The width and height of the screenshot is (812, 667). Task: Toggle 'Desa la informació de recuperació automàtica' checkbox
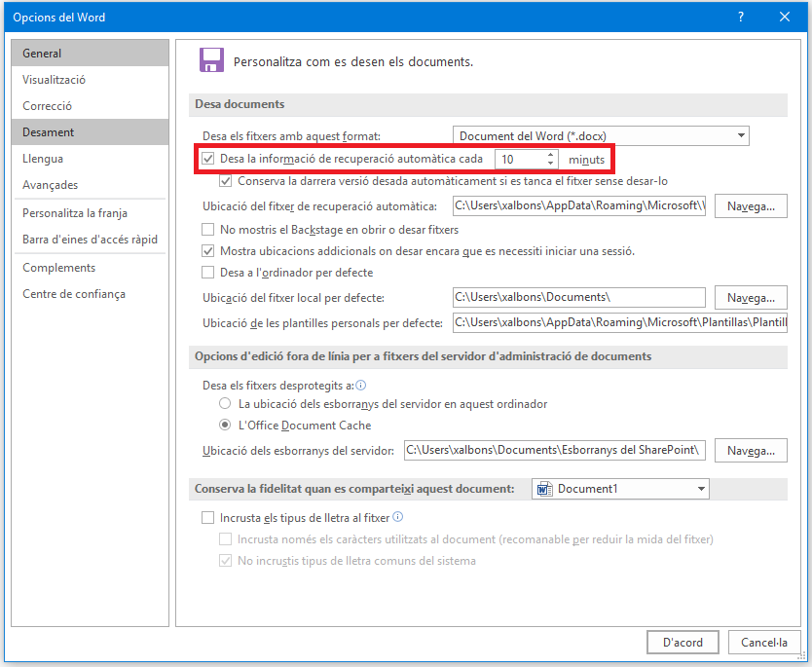207,159
